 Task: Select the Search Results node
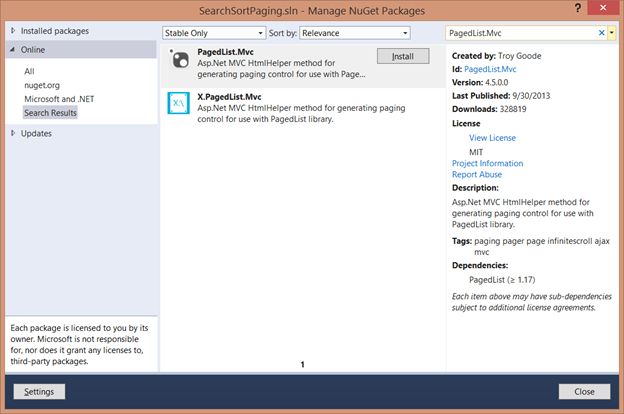pos(50,113)
